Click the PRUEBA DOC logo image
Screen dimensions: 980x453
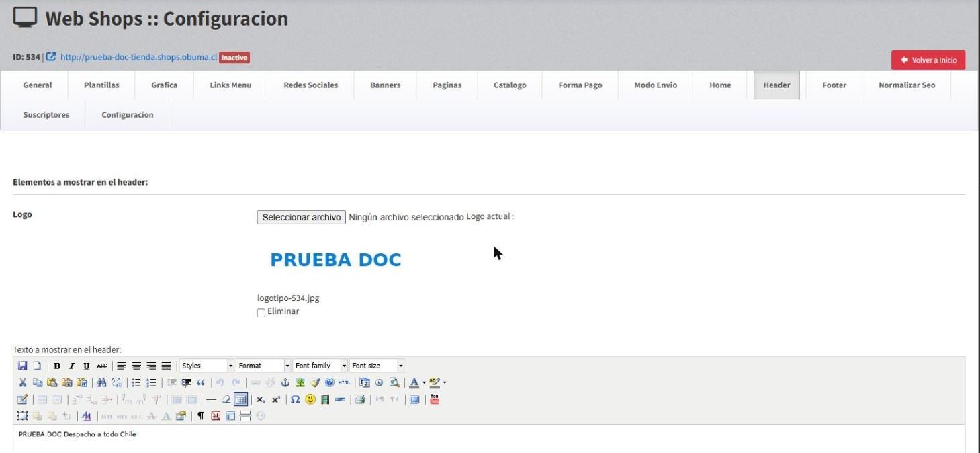click(335, 260)
